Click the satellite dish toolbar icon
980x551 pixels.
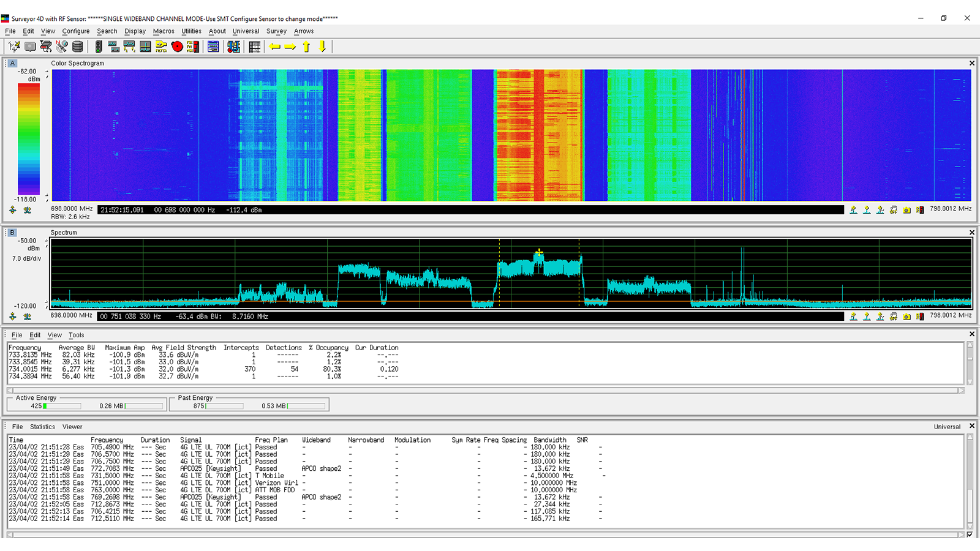[x=62, y=47]
